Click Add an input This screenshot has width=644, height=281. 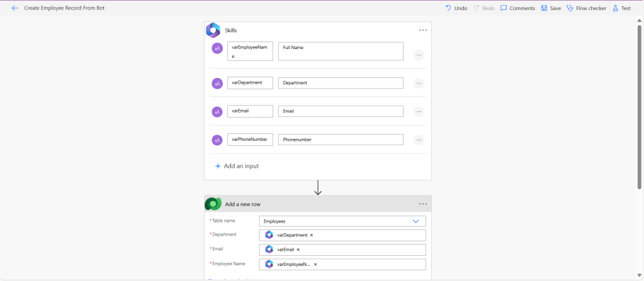pyautogui.click(x=237, y=166)
